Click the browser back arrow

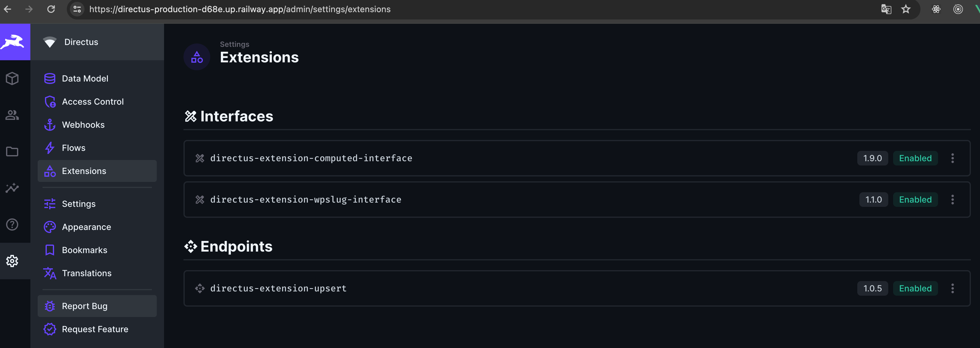click(x=8, y=9)
